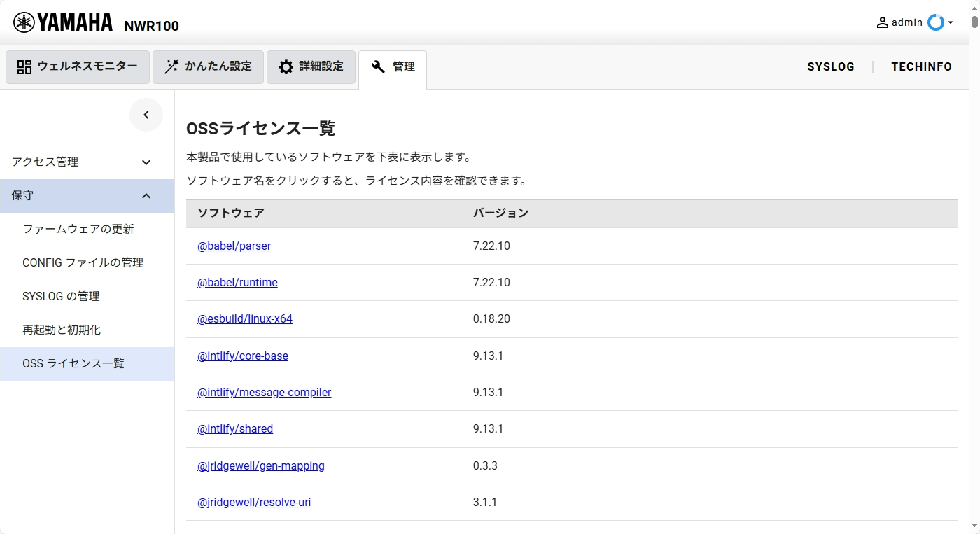The height and width of the screenshot is (534, 980).
Task: Collapse the 保守 sidebar section
Action: [x=146, y=196]
